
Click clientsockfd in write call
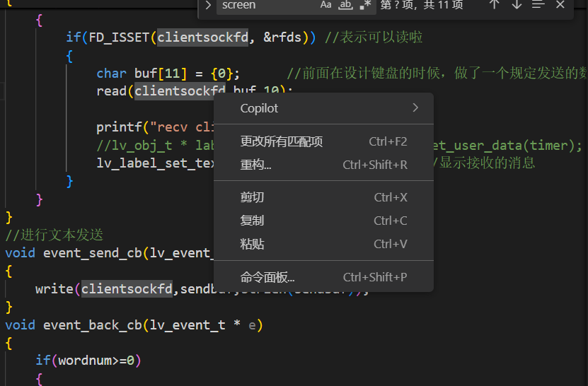tap(127, 289)
